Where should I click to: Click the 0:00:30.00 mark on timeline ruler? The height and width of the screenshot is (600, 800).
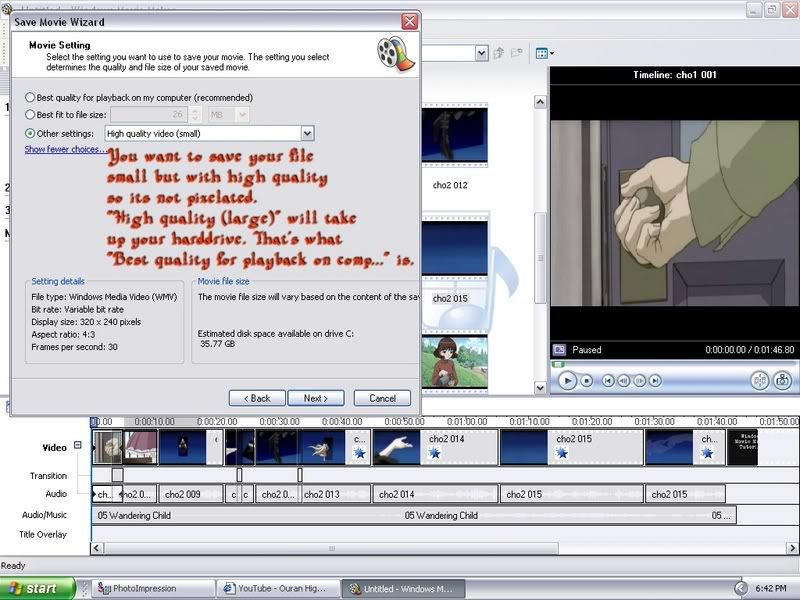coord(280,422)
